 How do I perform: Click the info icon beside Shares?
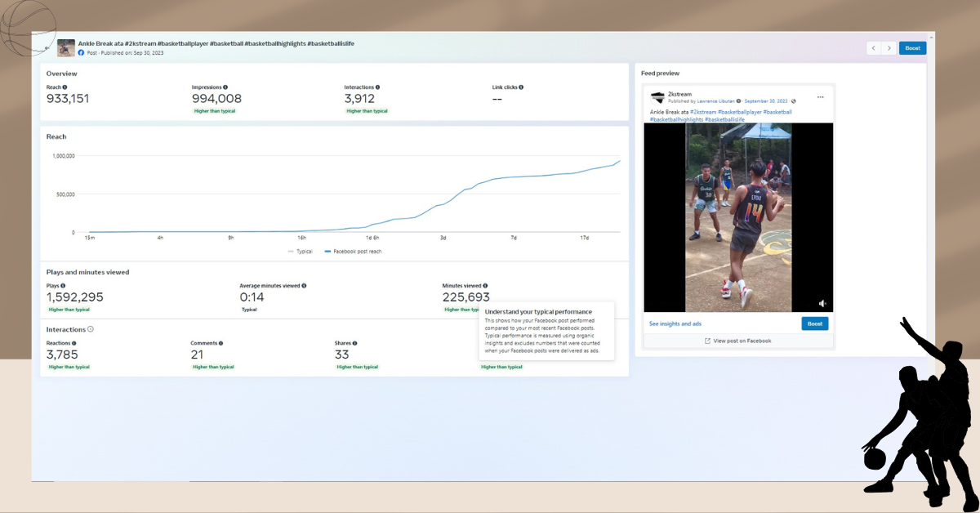(354, 344)
